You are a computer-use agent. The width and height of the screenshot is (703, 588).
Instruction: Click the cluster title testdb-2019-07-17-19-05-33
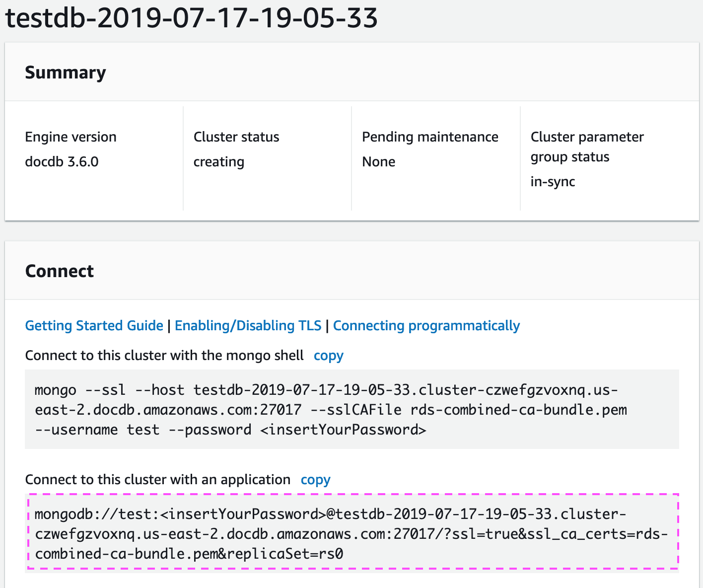point(191,17)
